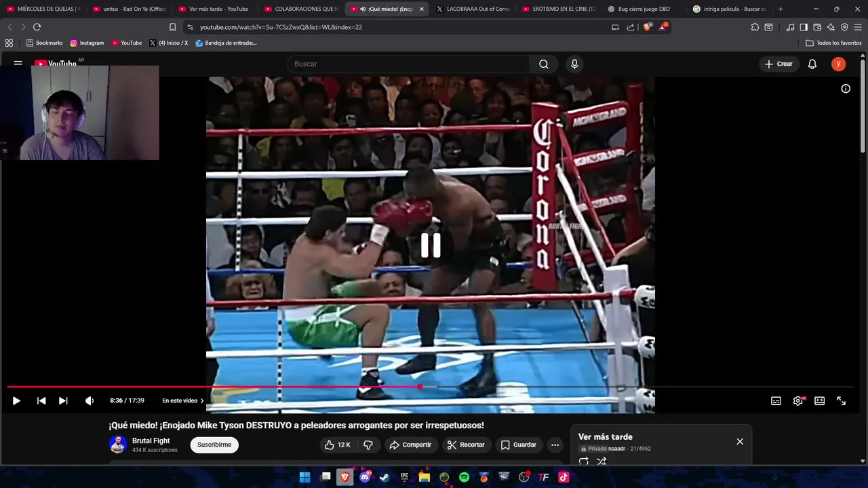Enter fullscreen mode
Screen dimensions: 868x488
(841, 401)
